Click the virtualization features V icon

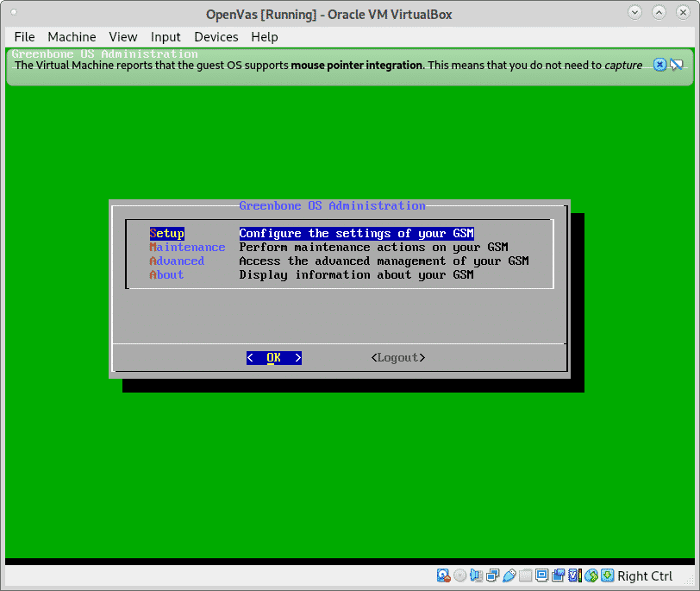(x=574, y=575)
